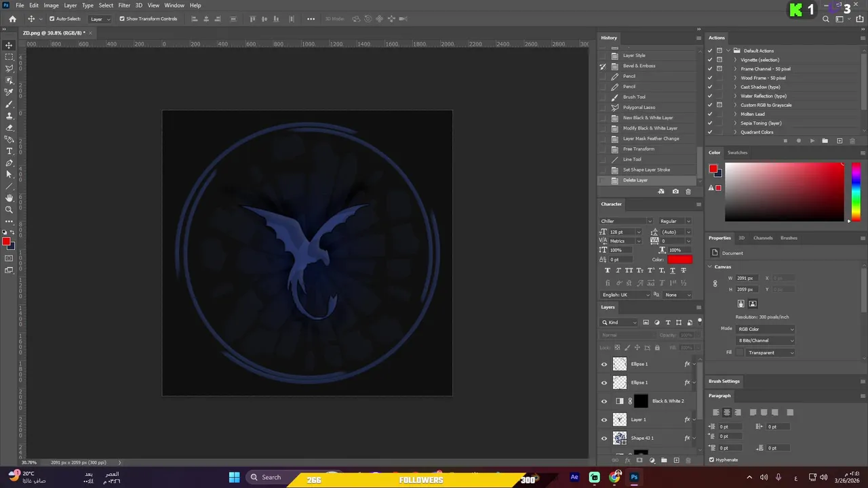Select the Move tool in the toolbar
The width and height of the screenshot is (868, 488).
point(9,45)
